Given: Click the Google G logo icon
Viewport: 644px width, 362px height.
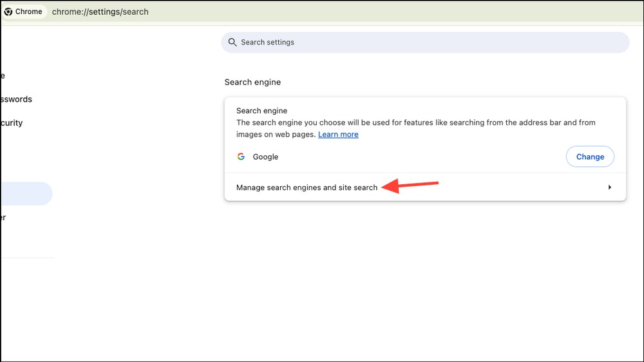Looking at the screenshot, I should click(x=241, y=157).
